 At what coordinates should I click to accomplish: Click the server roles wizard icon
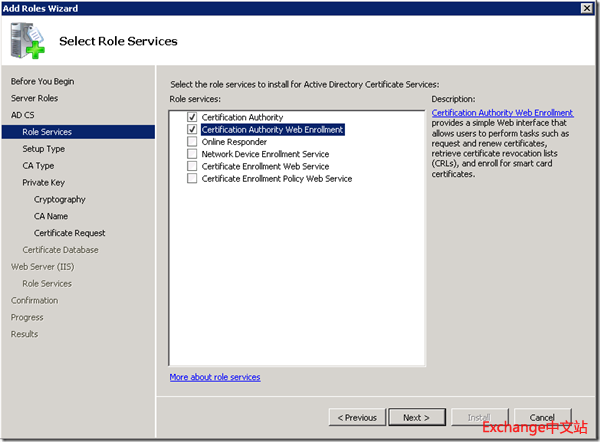pos(28,41)
